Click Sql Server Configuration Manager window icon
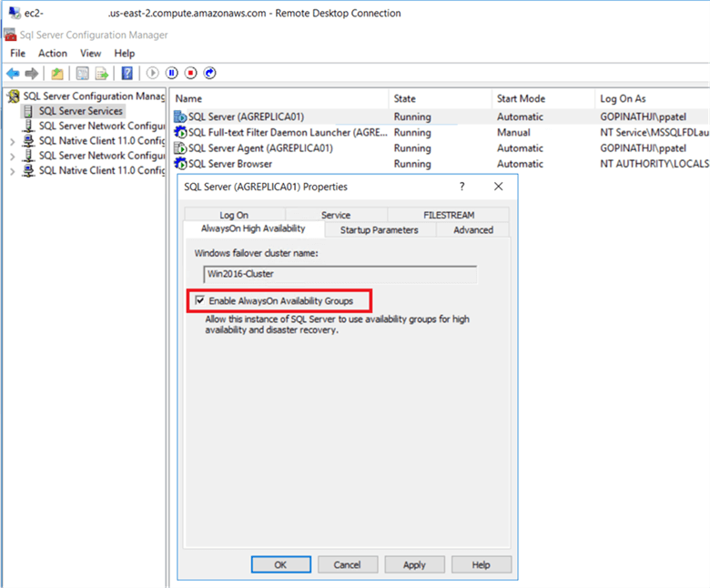This screenshot has width=710, height=588. pos(10,35)
